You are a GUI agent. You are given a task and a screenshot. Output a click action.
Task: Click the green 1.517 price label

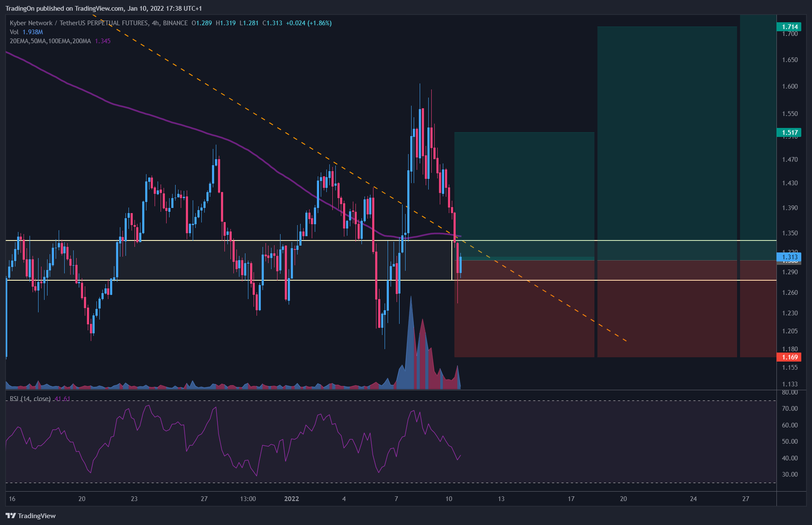789,132
